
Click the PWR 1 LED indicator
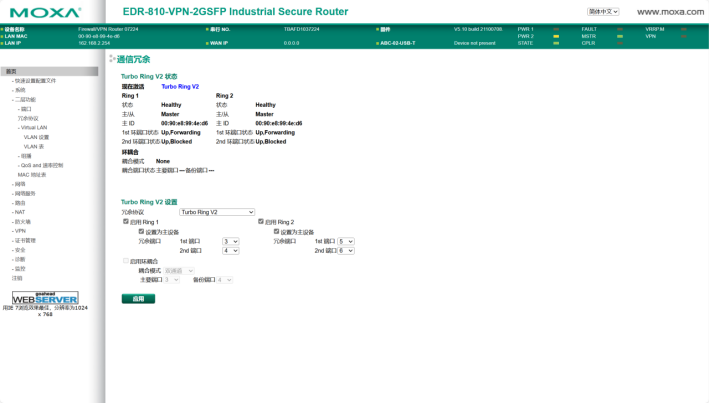(556, 29)
